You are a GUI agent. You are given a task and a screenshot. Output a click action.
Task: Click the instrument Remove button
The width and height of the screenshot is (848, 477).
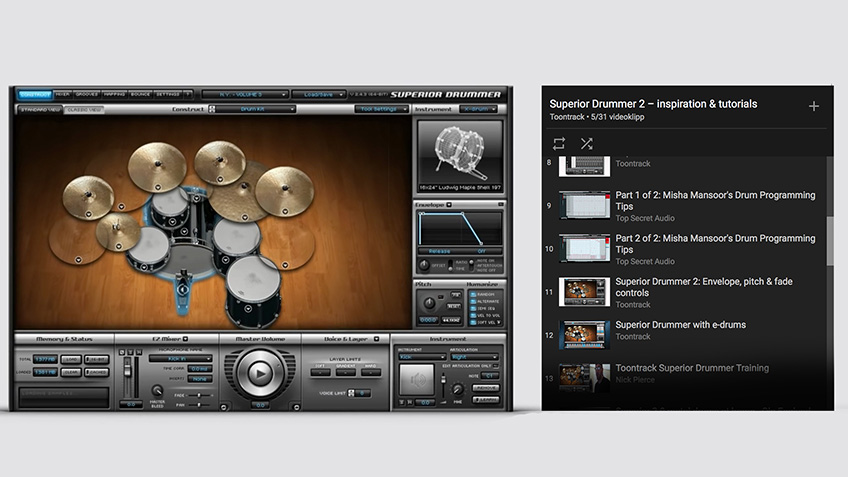click(x=486, y=388)
